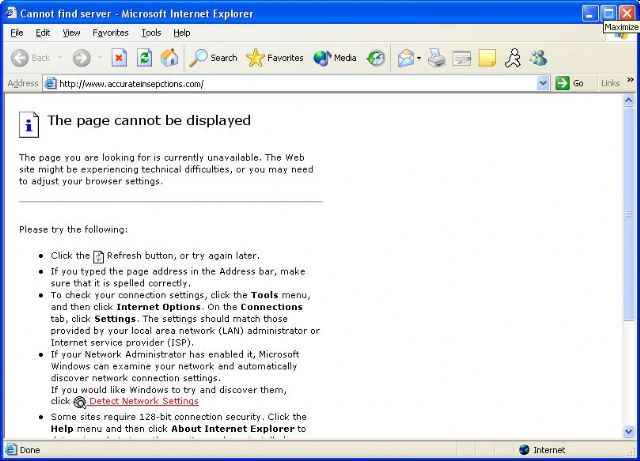Open the History icon in toolbar
Image resolution: width=640 pixels, height=461 pixels.
[x=376, y=58]
